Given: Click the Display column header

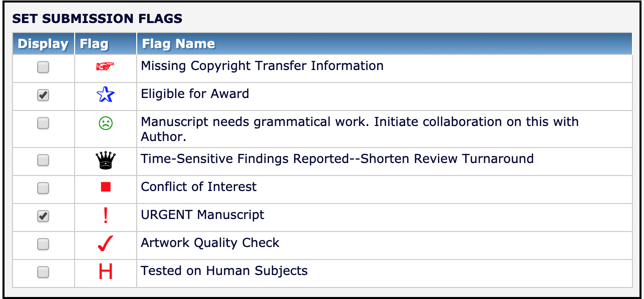Looking at the screenshot, I should [43, 44].
